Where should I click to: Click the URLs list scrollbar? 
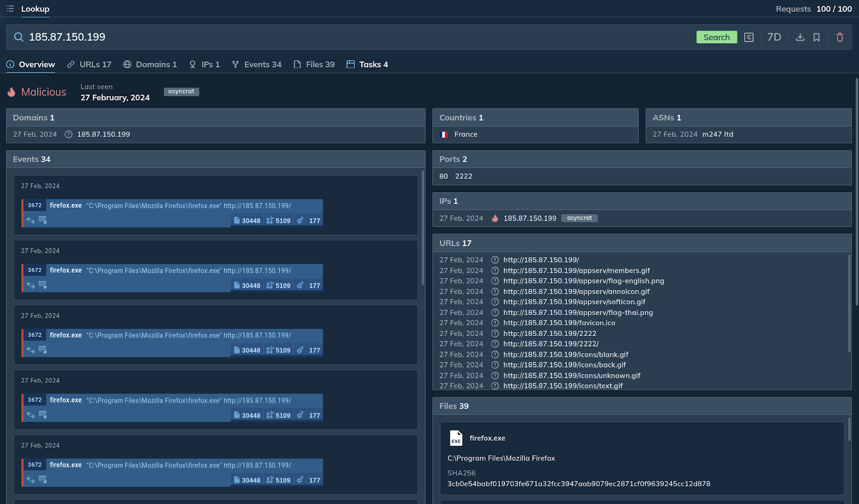click(x=849, y=303)
